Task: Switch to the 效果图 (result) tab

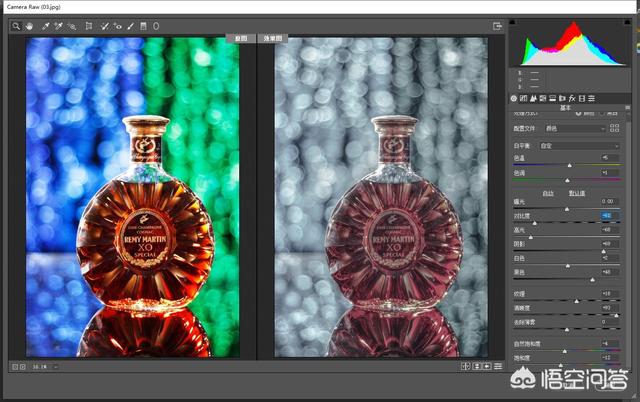Action: 273,38
